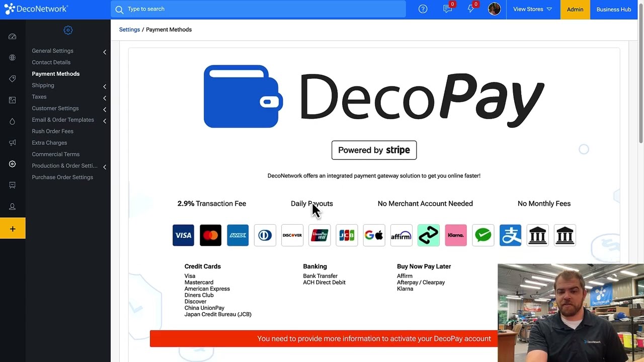Click the Amex card icon

pyautogui.click(x=237, y=235)
